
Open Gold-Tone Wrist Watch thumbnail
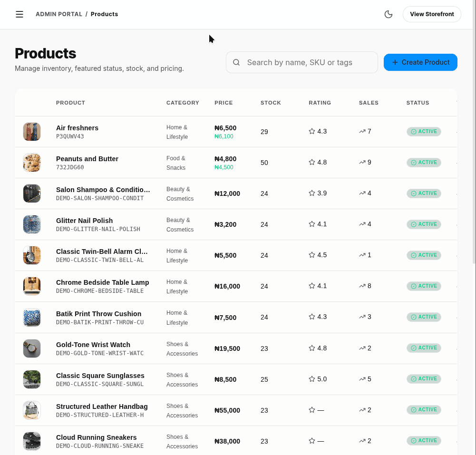(x=32, y=349)
